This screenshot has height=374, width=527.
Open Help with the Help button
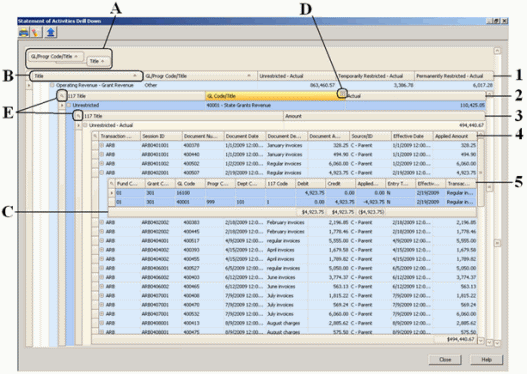pyautogui.click(x=486, y=360)
